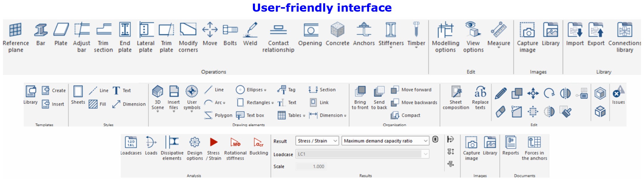Open Sheet composition
The image size is (644, 180).
[456, 98]
